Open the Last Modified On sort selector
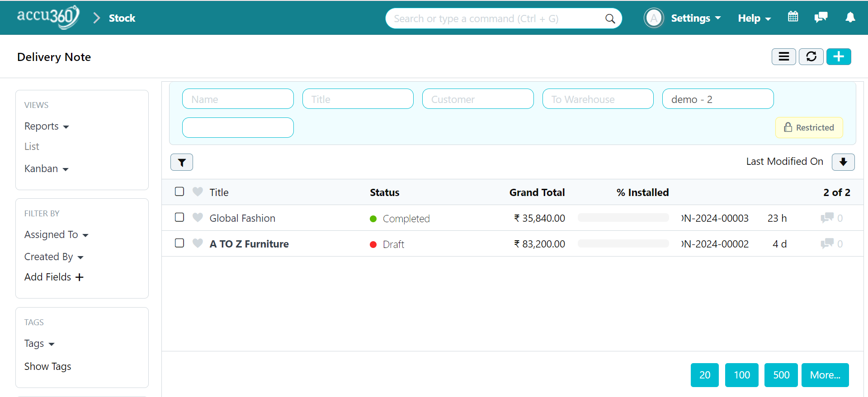 click(784, 162)
